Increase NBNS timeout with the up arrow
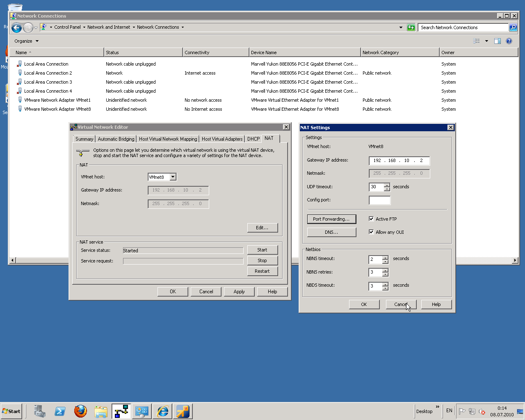 tap(385, 258)
